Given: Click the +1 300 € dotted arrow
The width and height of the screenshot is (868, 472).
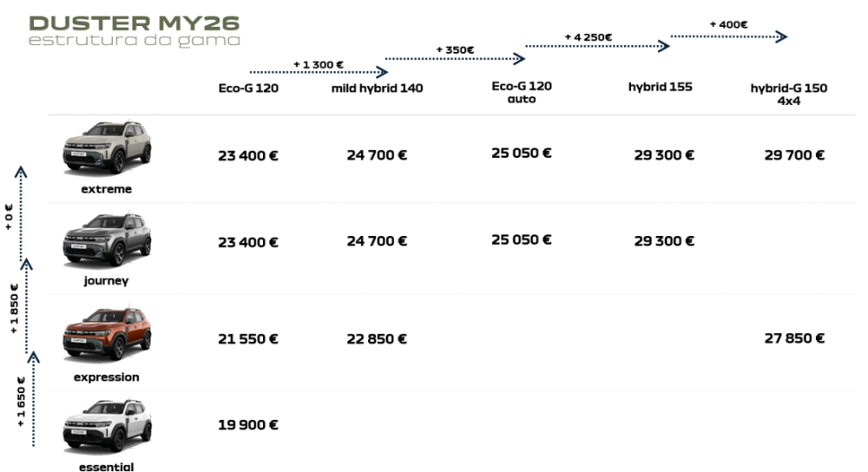Looking at the screenshot, I should click(318, 72).
